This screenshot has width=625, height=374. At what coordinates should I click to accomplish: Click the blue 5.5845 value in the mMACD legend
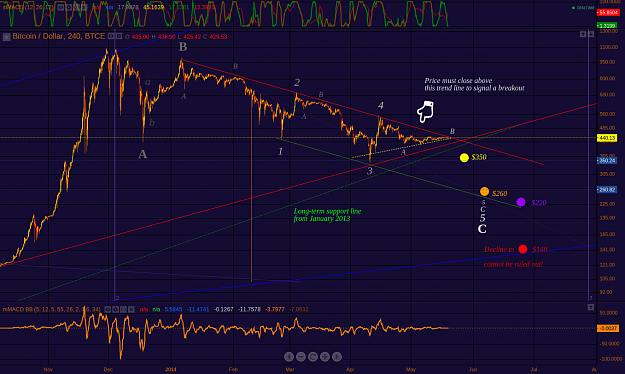pos(173,309)
